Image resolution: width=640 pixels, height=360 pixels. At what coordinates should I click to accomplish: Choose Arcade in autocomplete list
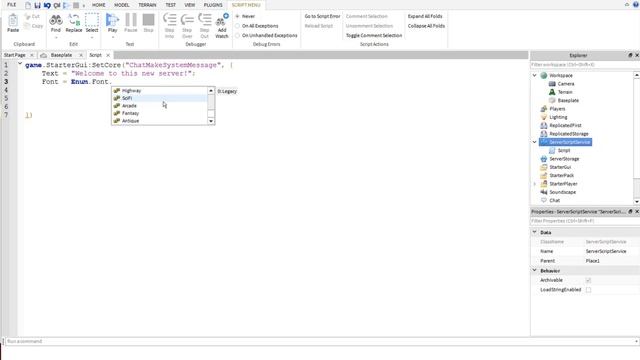coord(160,106)
